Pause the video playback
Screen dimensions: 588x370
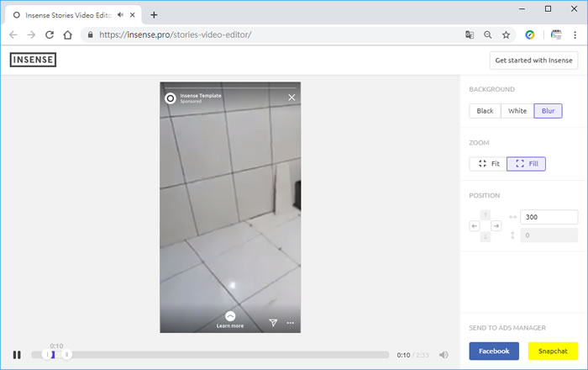(17, 355)
